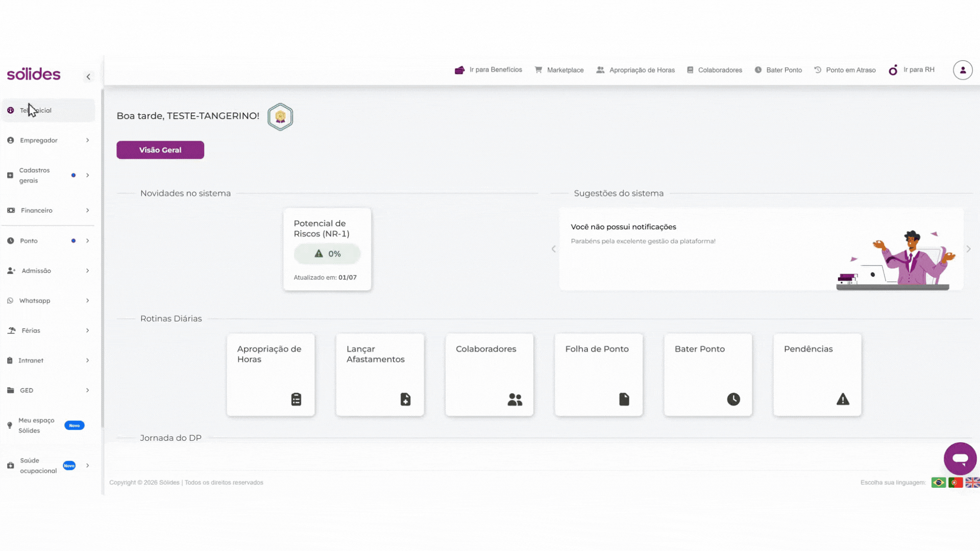
Task: Click the document icon on Folha de Ponto card
Action: (x=624, y=399)
